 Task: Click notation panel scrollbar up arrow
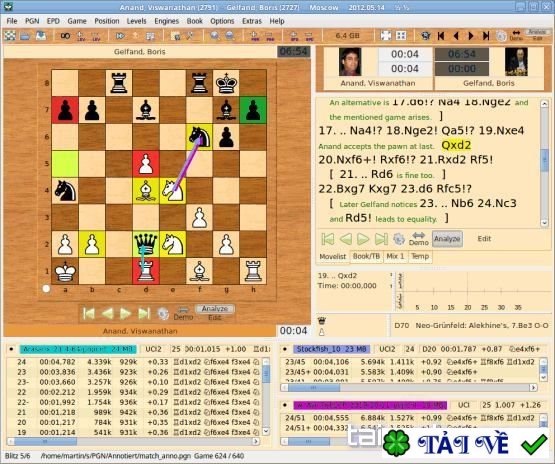click(x=544, y=103)
